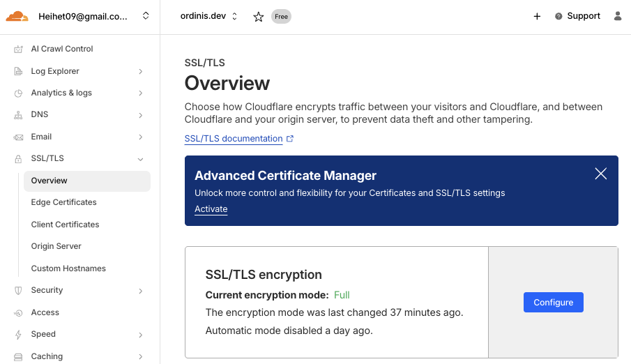631x364 pixels.
Task: Click the AI Crawl Control robot icon
Action: (18, 50)
